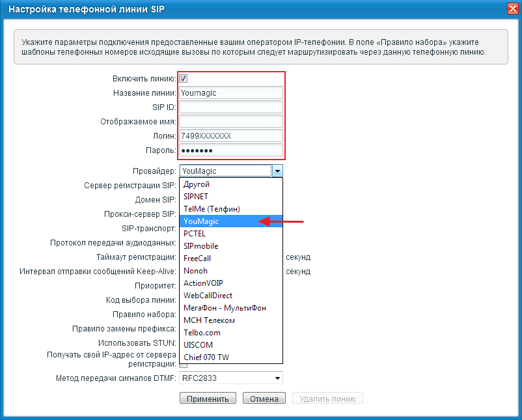Close the SIP line settings dialog
522x420 pixels.
pos(513,8)
